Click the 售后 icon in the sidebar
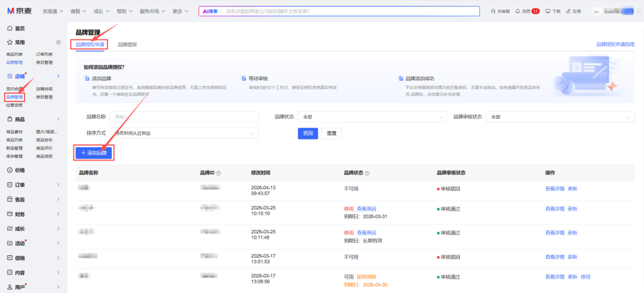The image size is (644, 293). coord(10,199)
